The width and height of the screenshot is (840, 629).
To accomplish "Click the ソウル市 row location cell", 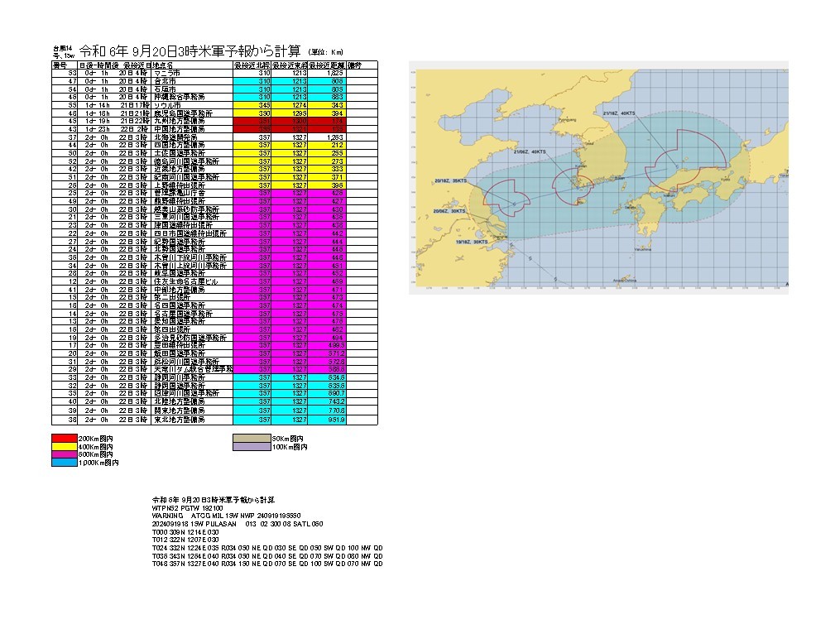I will pos(192,105).
